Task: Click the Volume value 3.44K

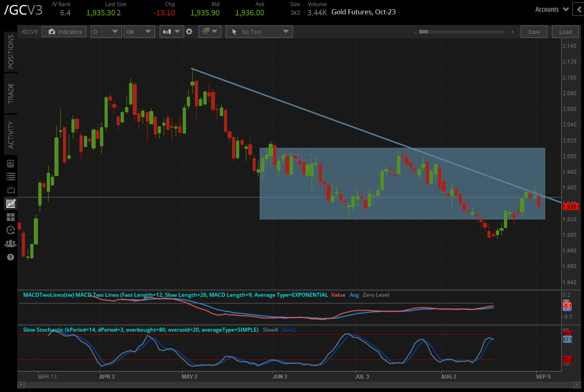Action: (317, 13)
